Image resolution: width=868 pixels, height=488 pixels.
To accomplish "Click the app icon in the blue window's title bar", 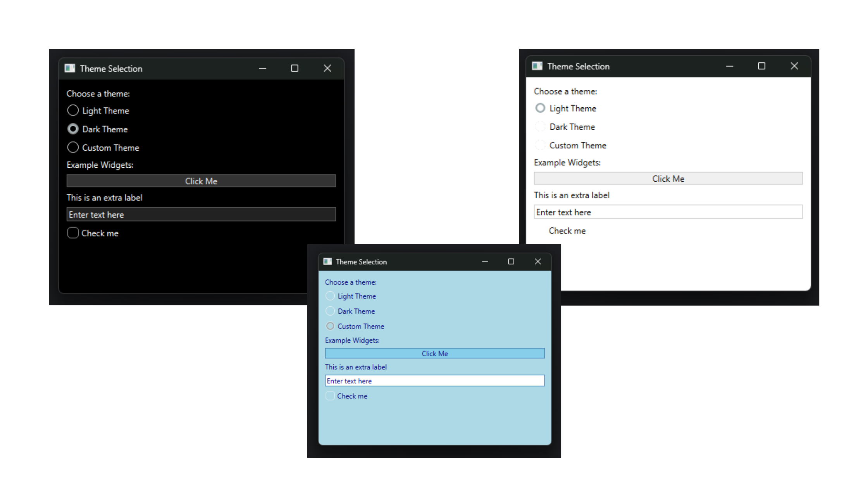I will 327,262.
